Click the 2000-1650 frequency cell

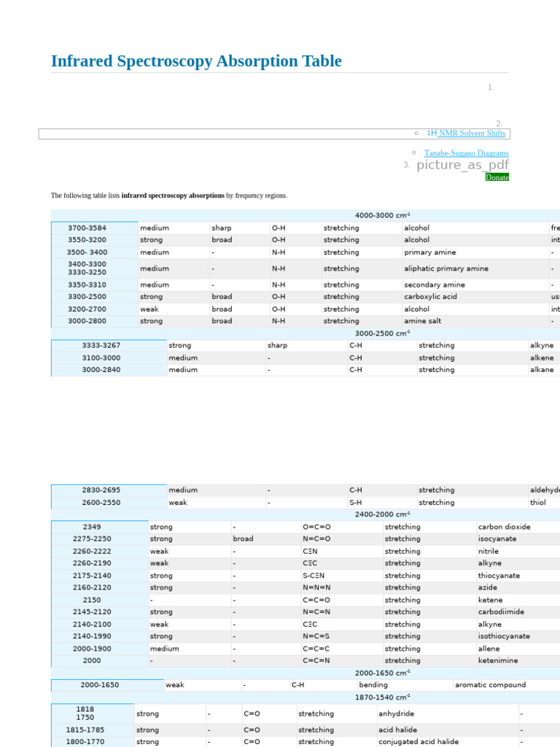coord(107,685)
